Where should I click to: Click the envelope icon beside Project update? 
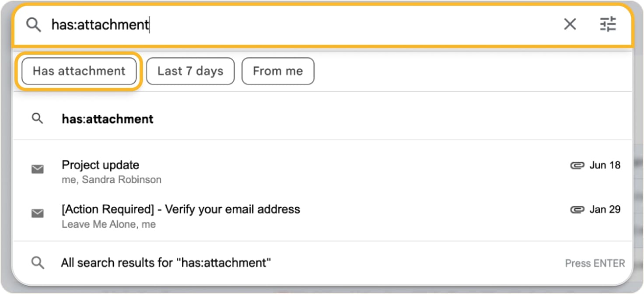click(x=38, y=169)
